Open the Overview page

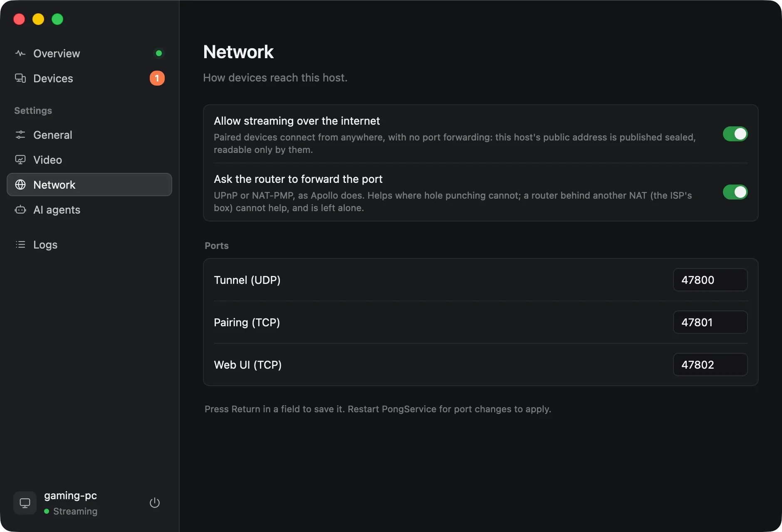(89, 53)
